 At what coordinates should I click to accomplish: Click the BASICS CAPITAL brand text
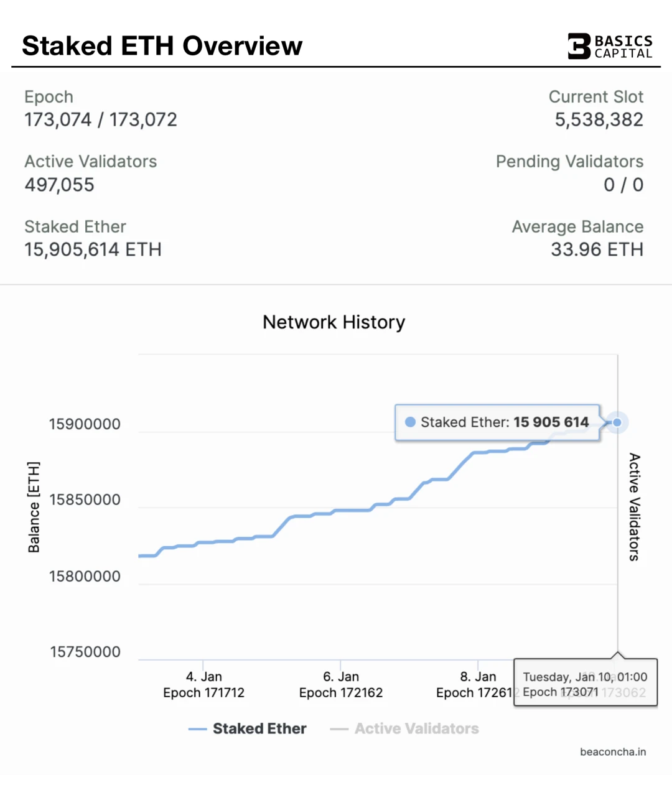623,47
